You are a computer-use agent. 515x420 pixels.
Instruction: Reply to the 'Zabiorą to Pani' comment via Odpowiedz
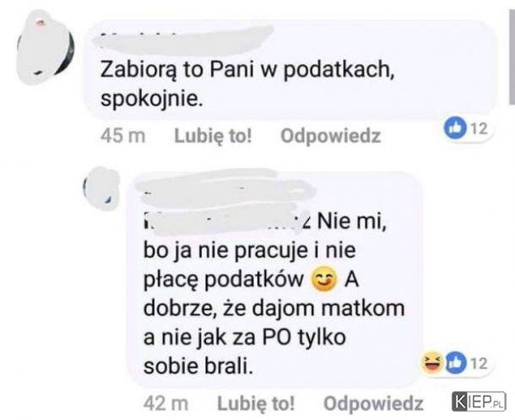[x=330, y=136]
